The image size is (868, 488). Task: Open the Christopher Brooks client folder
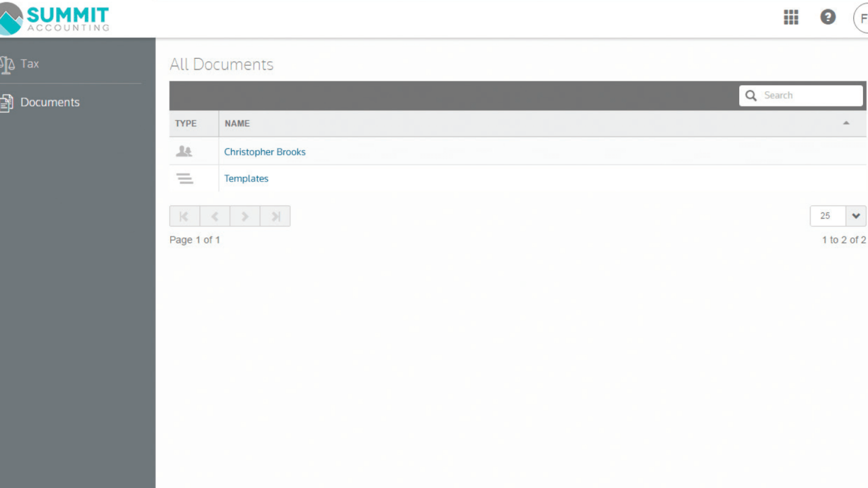[x=264, y=151]
